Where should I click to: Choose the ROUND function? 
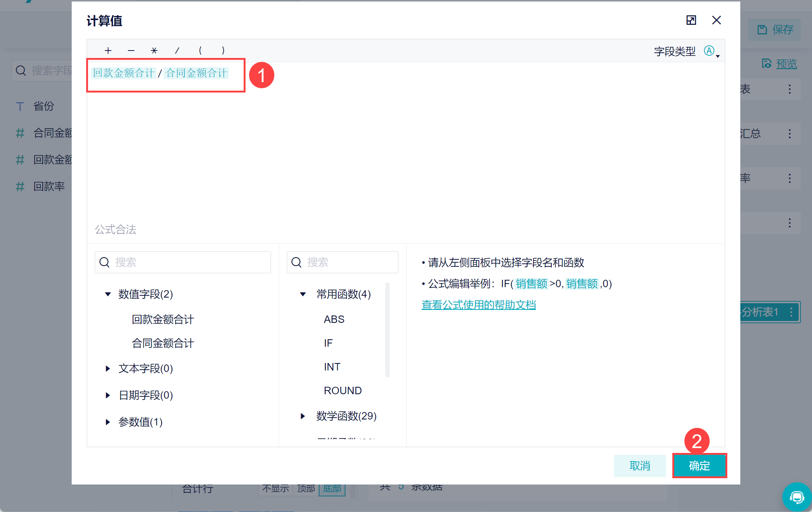342,391
